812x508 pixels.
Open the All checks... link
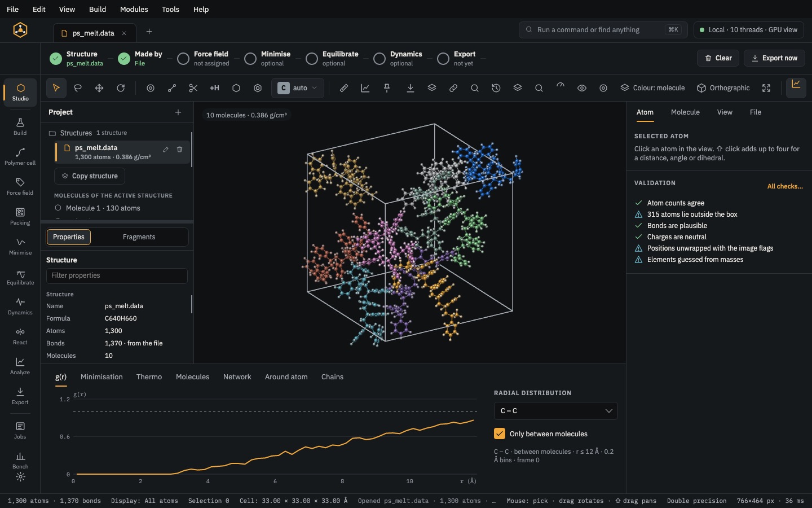[785, 186]
